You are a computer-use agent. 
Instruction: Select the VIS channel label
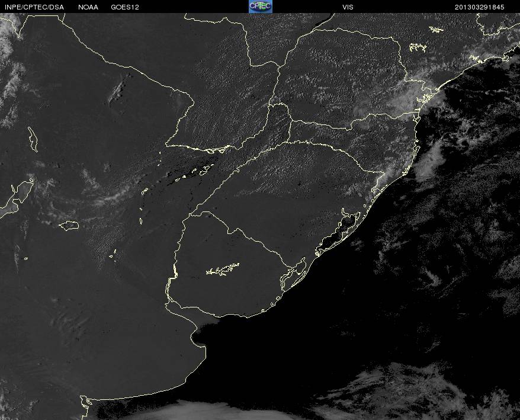coord(348,7)
